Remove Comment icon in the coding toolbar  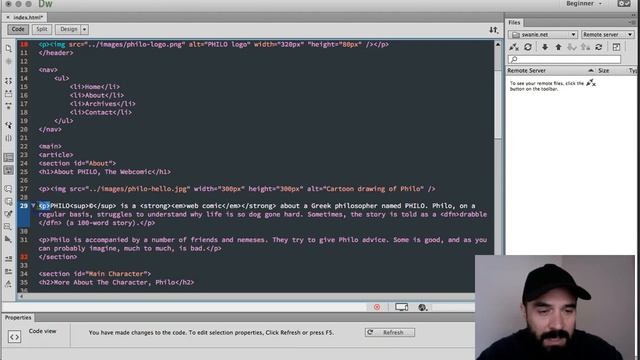(x=8, y=202)
